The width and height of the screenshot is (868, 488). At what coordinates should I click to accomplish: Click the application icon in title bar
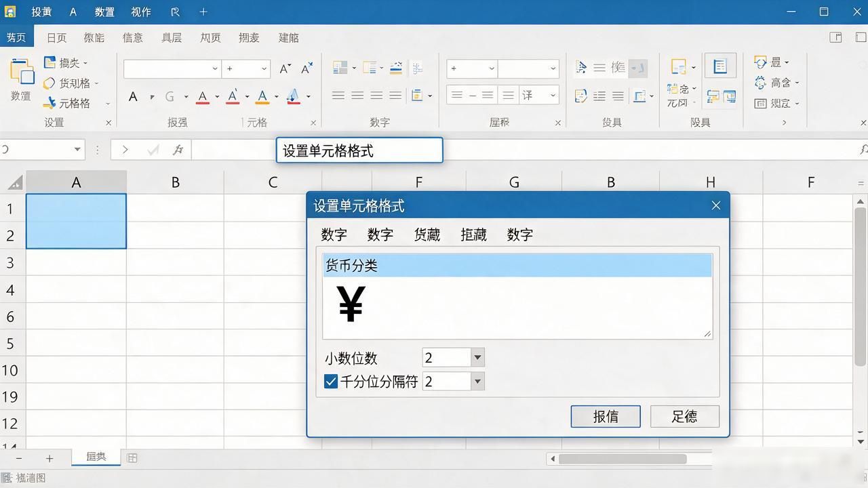pos(10,12)
